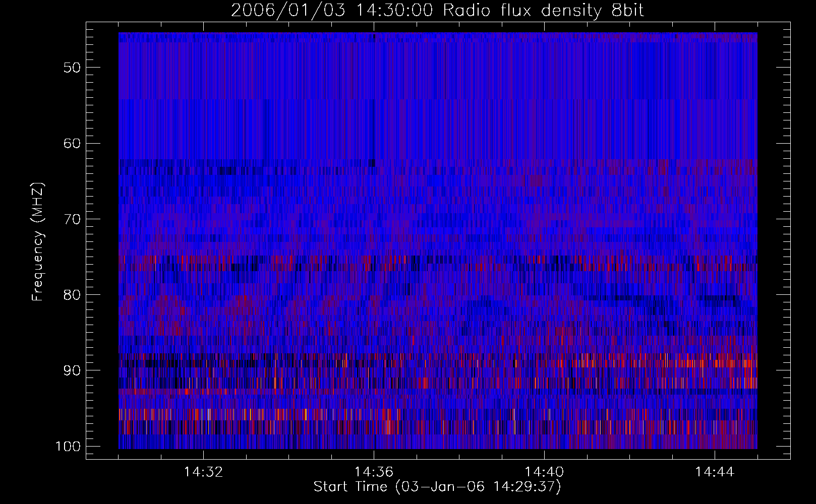Click the 100 frequency tick label
Screen dimensions: 816x504
pos(68,447)
